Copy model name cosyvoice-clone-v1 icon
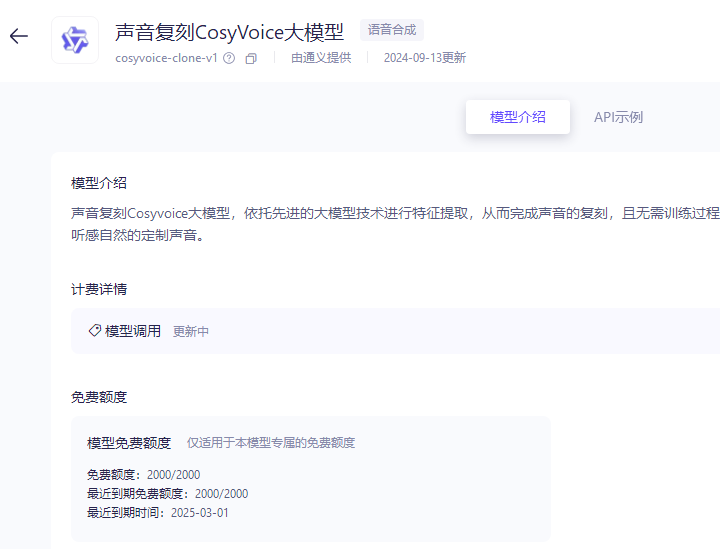Screen dimensions: 720x549 (x=251, y=59)
